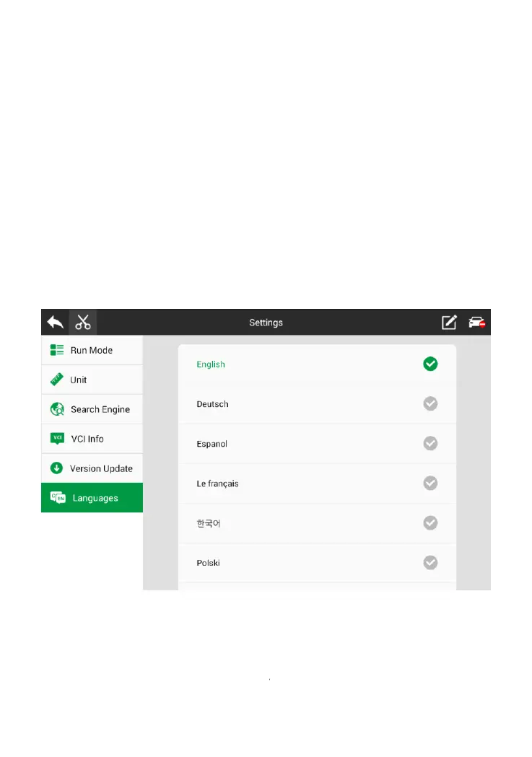Choose the Korean language row
The height and width of the screenshot is (757, 532).
coord(317,523)
